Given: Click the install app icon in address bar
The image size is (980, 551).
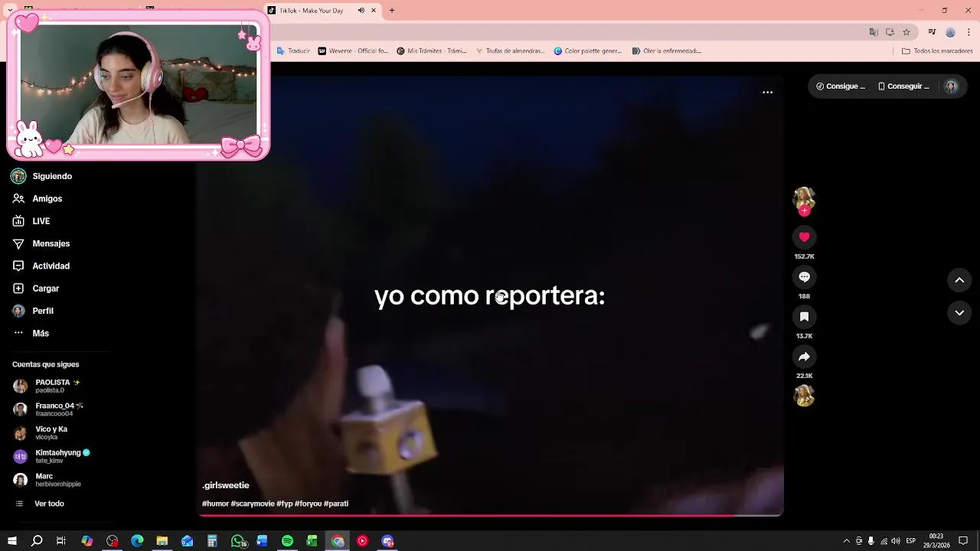Looking at the screenshot, I should pos(890,32).
